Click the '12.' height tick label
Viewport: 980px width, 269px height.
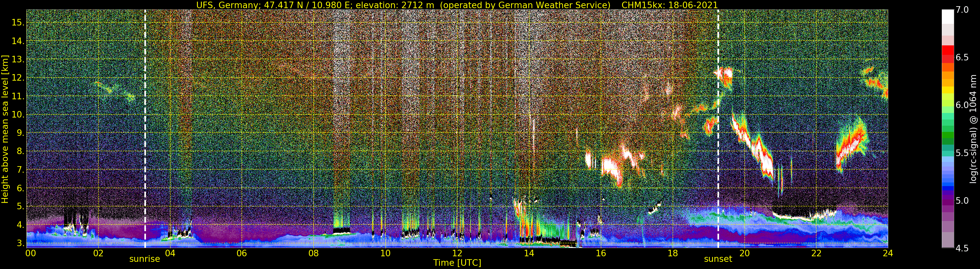(18, 78)
